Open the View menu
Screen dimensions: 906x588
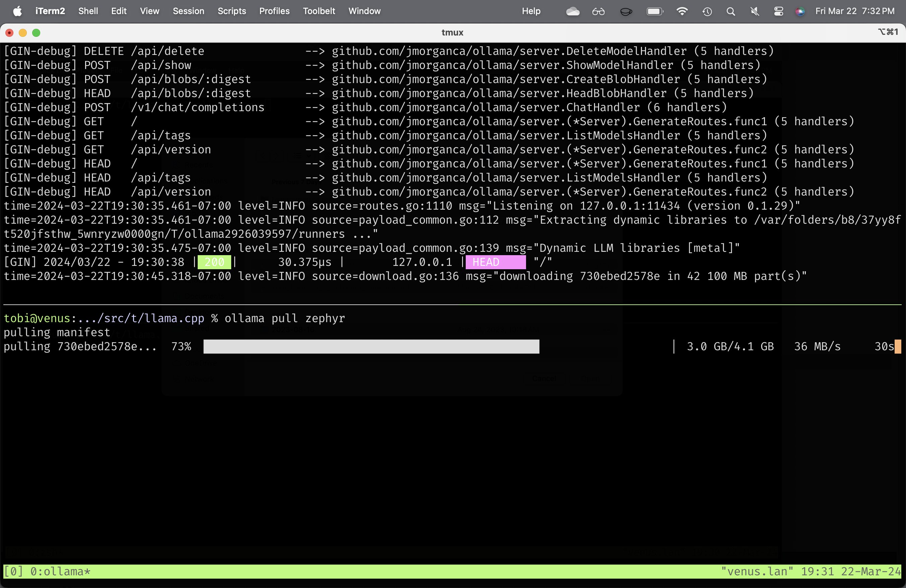click(x=150, y=11)
